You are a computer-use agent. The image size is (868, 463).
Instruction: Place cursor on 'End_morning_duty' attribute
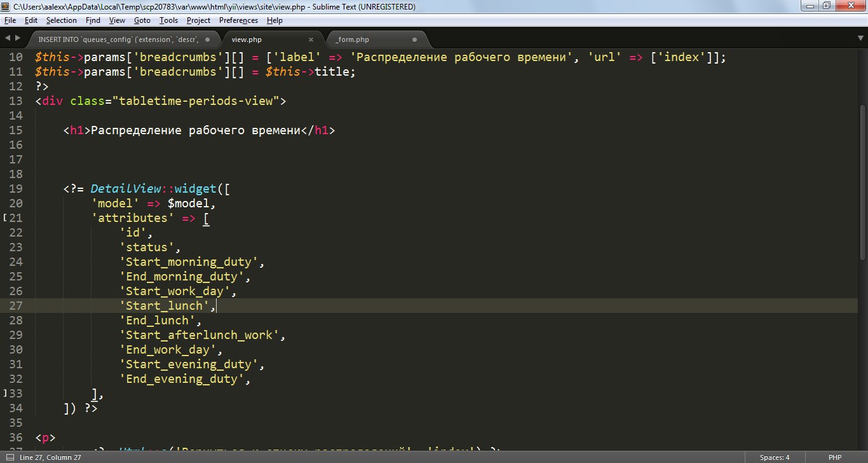[x=181, y=277]
